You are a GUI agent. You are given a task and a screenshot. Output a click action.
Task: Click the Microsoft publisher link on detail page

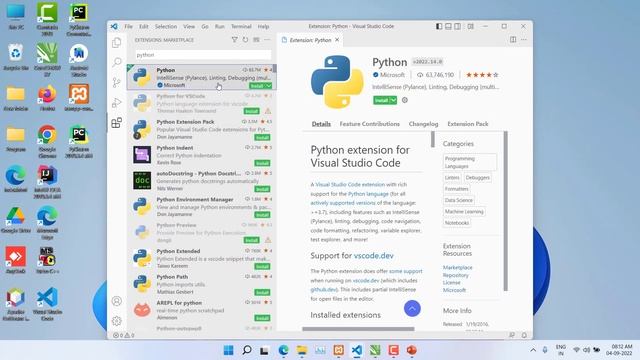click(392, 75)
